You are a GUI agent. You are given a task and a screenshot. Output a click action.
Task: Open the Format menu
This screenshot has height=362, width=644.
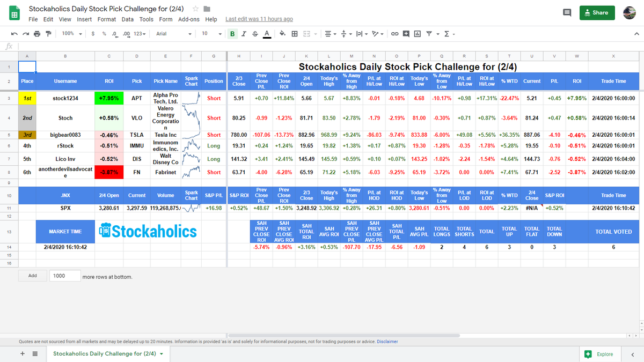(x=107, y=19)
